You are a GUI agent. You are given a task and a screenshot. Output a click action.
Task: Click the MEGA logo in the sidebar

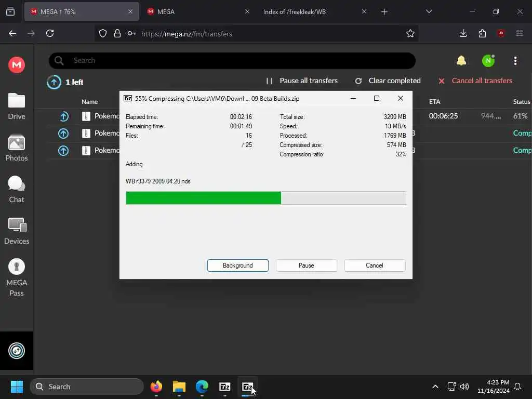pos(16,64)
